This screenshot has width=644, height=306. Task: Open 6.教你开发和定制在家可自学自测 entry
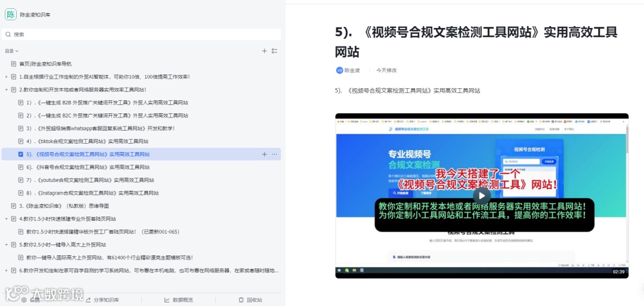coord(149,271)
